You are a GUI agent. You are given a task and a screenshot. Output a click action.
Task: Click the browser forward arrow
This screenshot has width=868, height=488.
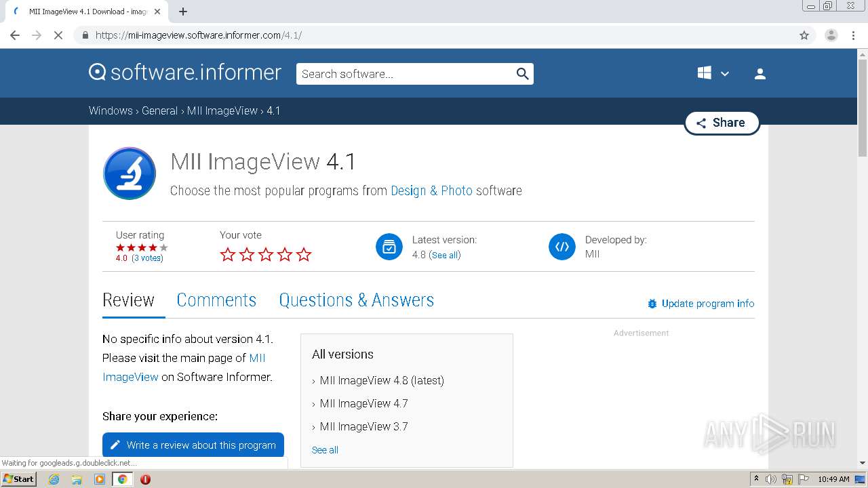point(37,35)
